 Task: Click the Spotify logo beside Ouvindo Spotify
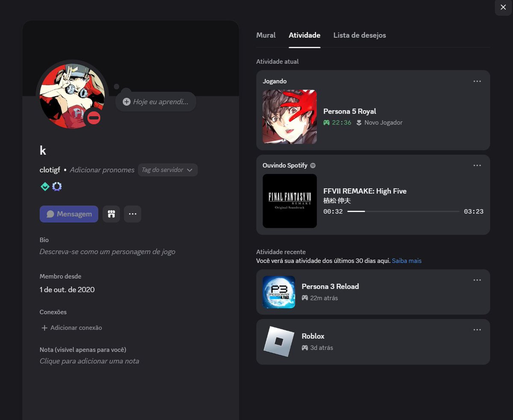point(313,165)
